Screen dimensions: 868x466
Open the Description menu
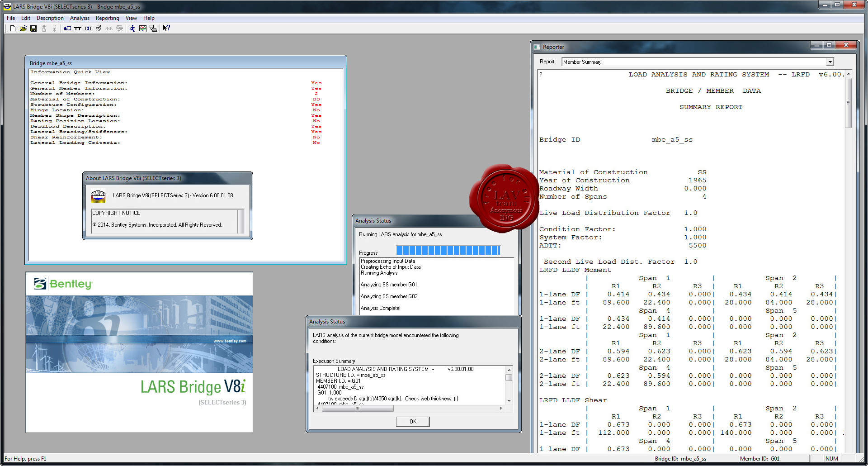(x=50, y=18)
